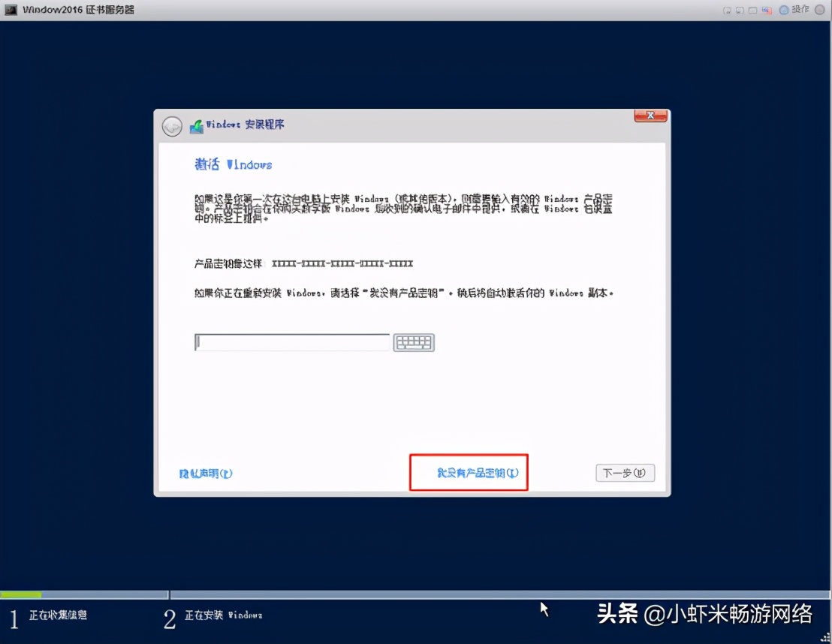This screenshot has width=832, height=644.
Task: Click step 2 正在安装 Windows label
Action: 223,615
